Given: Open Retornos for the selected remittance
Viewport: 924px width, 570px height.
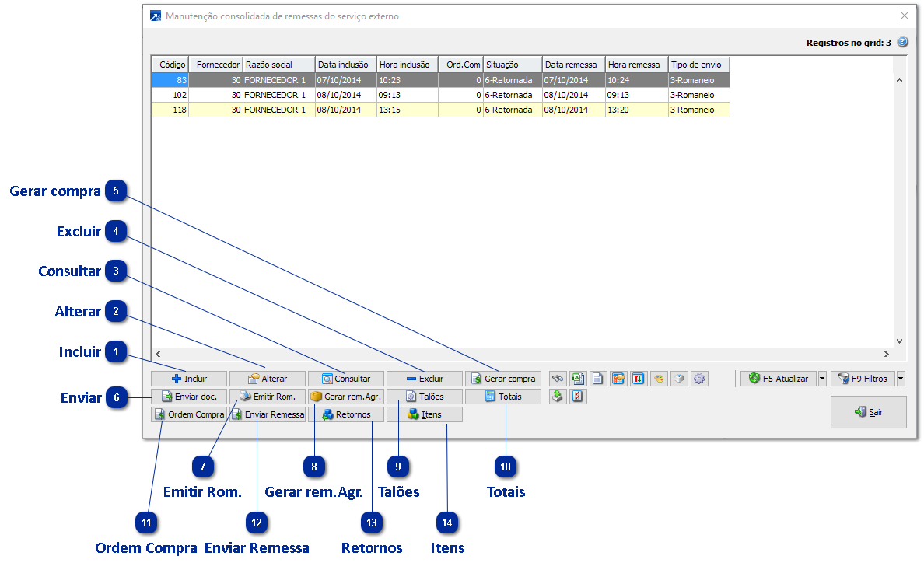Looking at the screenshot, I should click(346, 414).
